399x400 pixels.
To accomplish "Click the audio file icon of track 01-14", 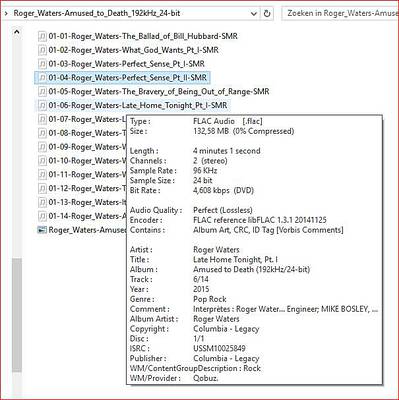I will tap(42, 216).
